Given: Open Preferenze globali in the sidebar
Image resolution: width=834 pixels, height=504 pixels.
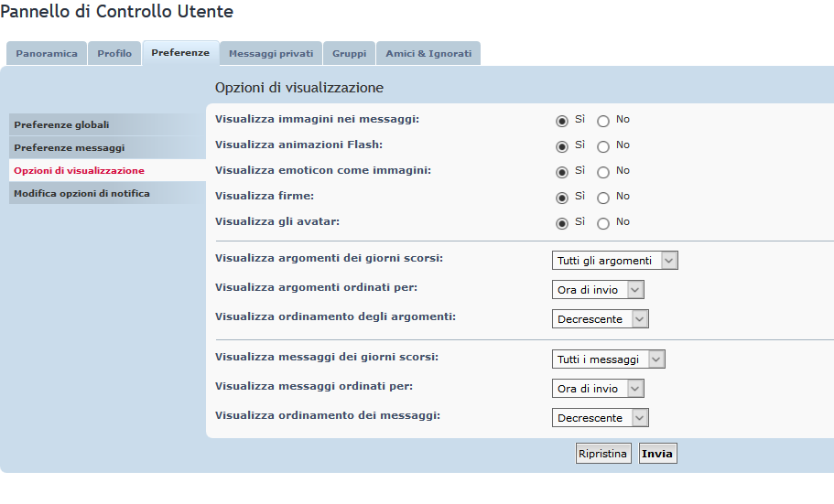Looking at the screenshot, I should click(x=61, y=124).
